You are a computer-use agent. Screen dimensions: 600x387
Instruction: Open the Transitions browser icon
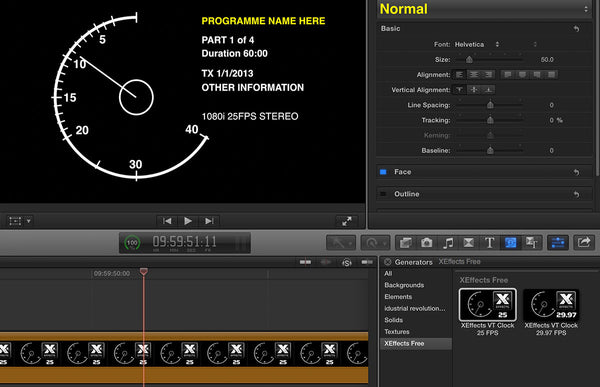click(468, 243)
